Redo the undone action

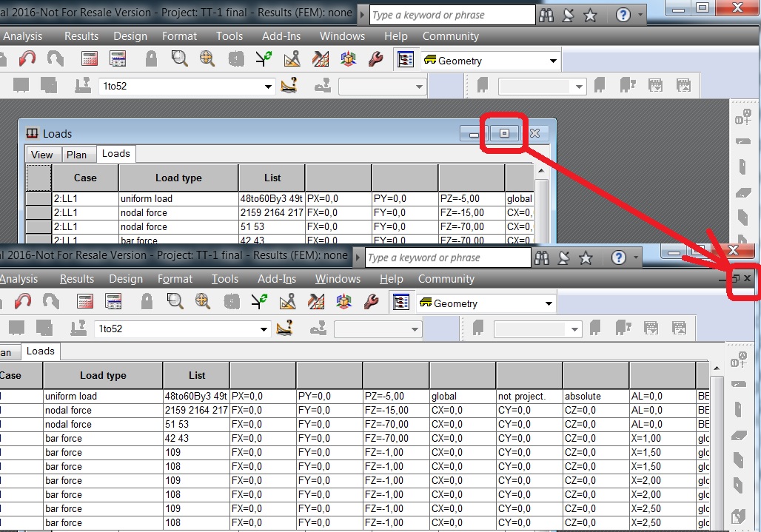click(54, 59)
